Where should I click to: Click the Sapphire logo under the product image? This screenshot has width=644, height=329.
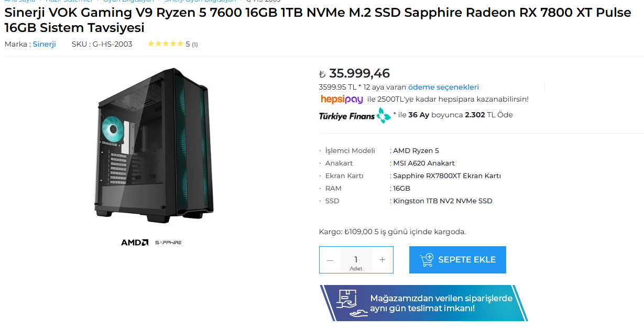pos(168,243)
